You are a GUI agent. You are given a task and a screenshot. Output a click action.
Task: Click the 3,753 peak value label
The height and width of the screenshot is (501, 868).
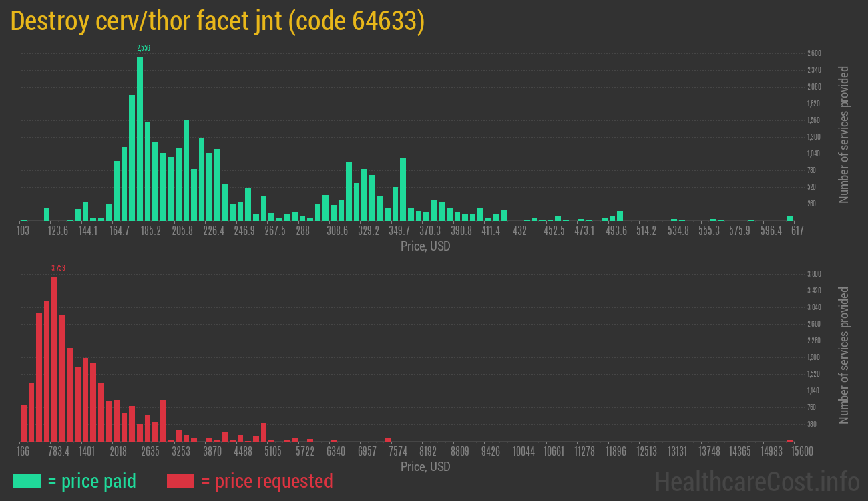pyautogui.click(x=58, y=268)
